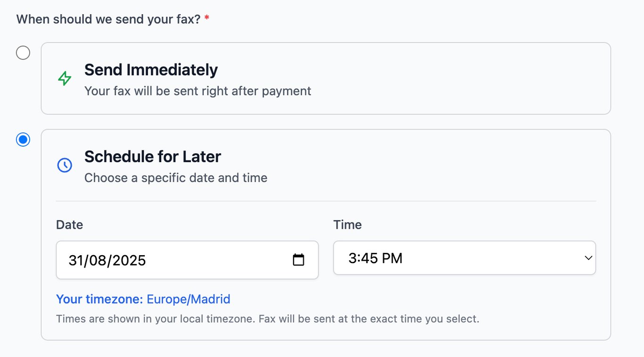Click the Schedule for Later heading
This screenshot has height=357, width=644.
click(x=152, y=157)
